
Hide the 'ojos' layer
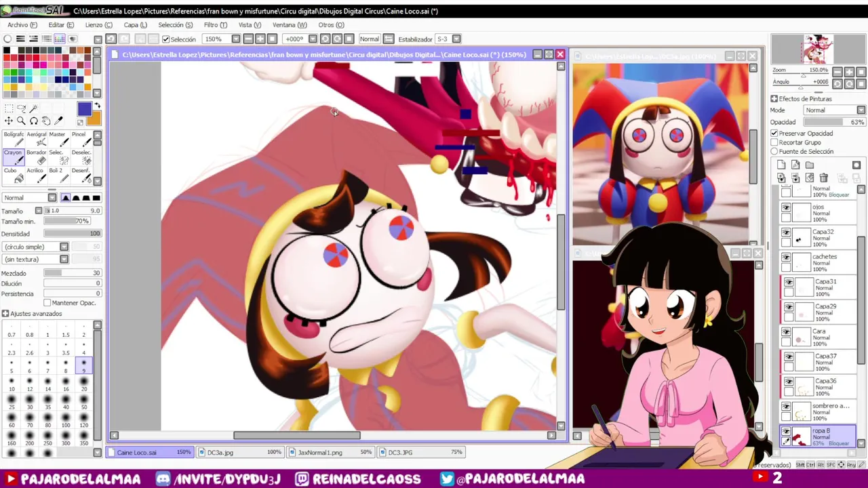[x=786, y=209]
